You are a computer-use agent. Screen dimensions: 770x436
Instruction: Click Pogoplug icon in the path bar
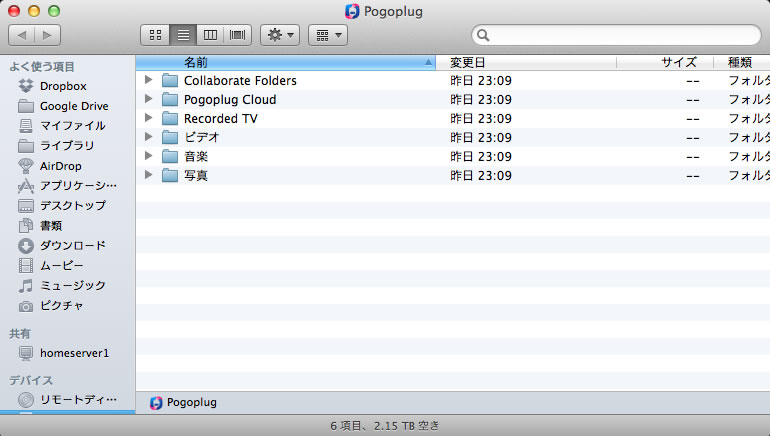[x=156, y=403]
